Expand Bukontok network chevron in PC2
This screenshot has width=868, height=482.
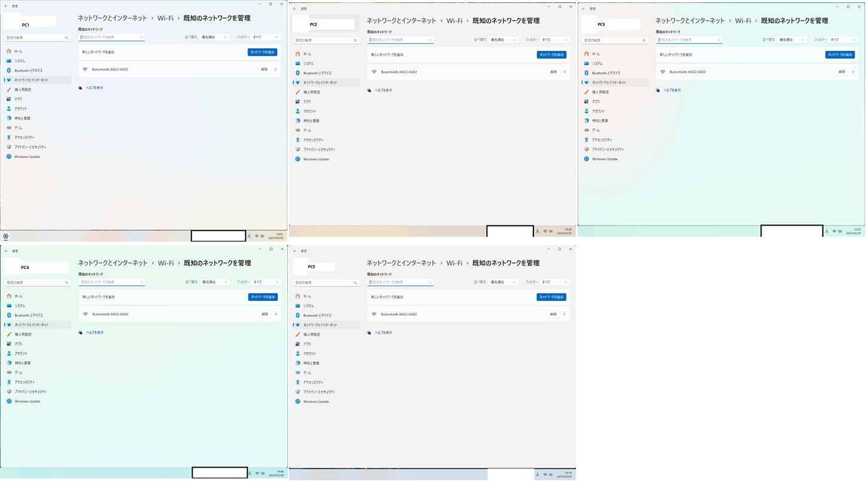click(x=564, y=72)
